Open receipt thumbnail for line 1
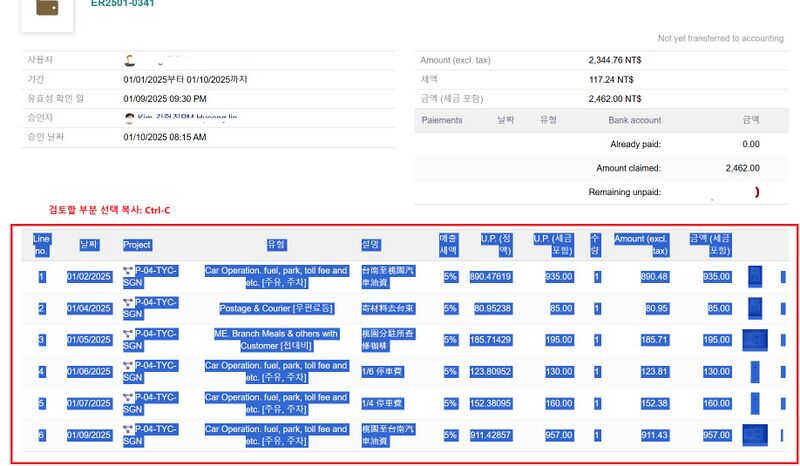 click(x=756, y=276)
